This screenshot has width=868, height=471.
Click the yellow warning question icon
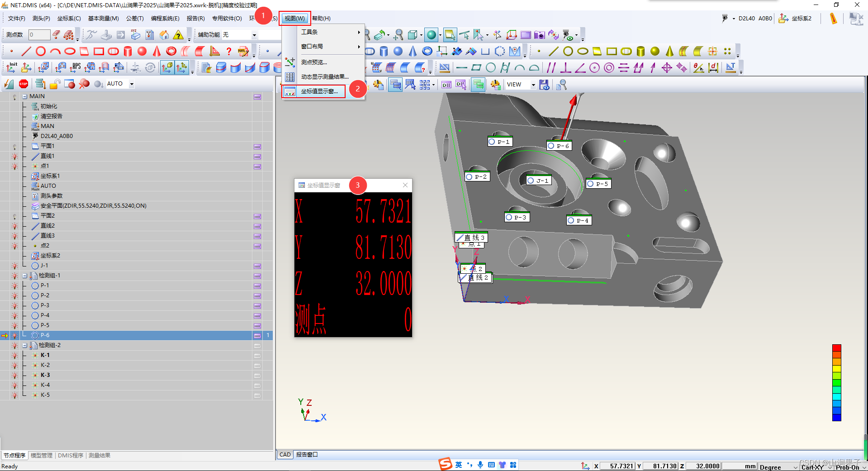click(179, 35)
